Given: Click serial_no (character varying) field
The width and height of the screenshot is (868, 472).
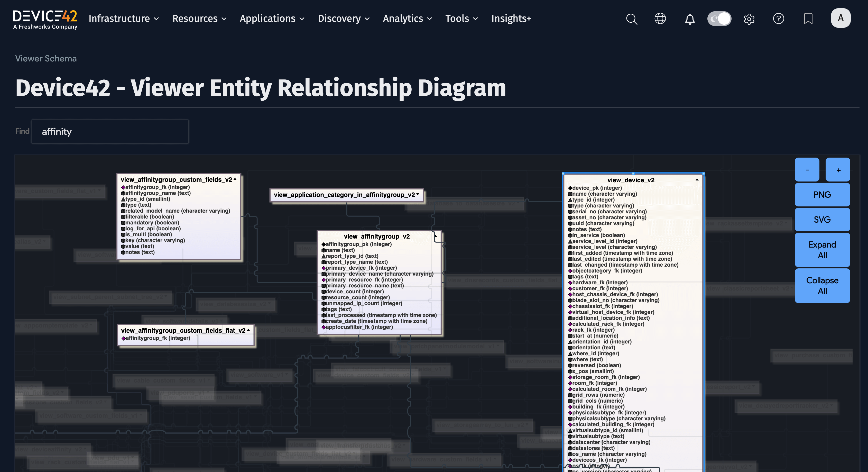Looking at the screenshot, I should tap(607, 211).
